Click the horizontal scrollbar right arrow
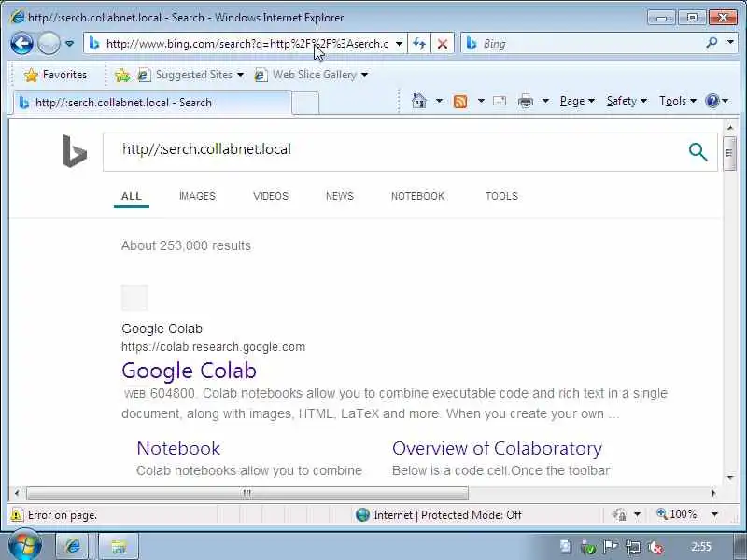 (713, 493)
